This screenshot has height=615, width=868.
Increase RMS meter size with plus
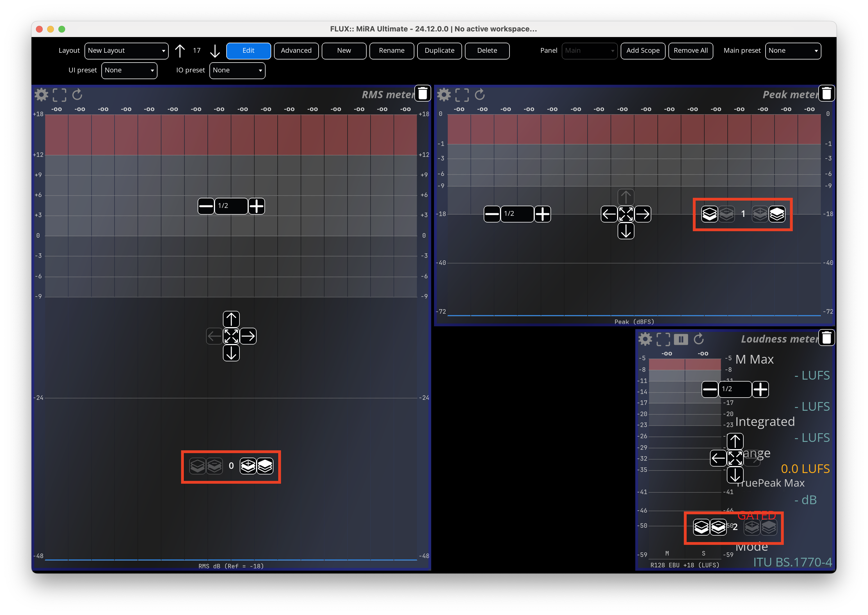point(257,206)
